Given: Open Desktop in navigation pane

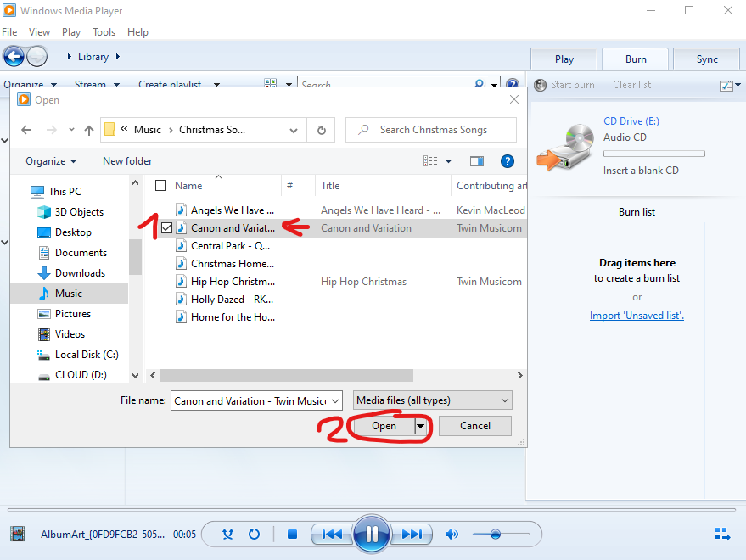Looking at the screenshot, I should 73,232.
